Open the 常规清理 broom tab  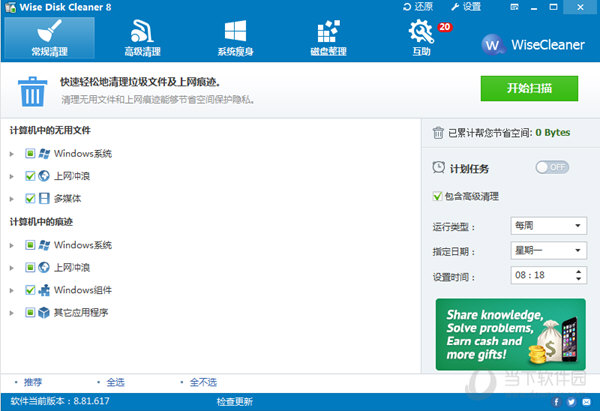tap(49, 38)
